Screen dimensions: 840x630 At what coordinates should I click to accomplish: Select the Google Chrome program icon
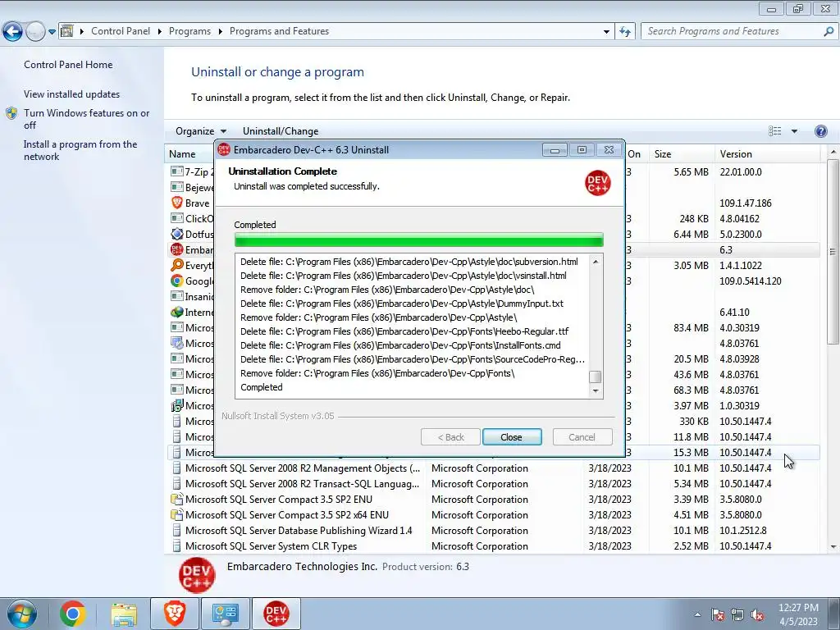point(177,281)
